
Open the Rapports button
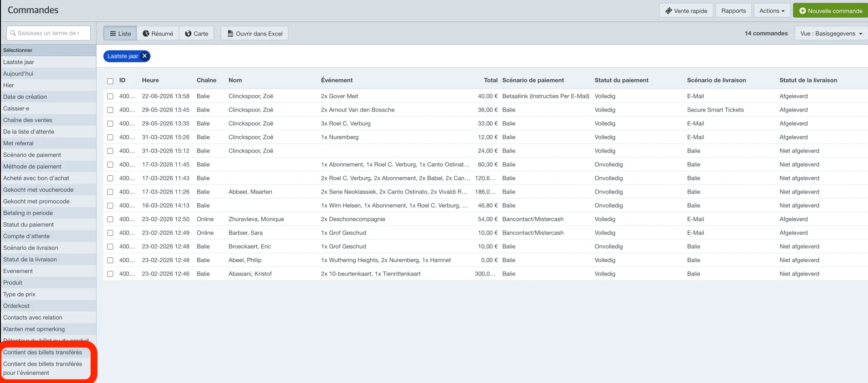click(733, 10)
